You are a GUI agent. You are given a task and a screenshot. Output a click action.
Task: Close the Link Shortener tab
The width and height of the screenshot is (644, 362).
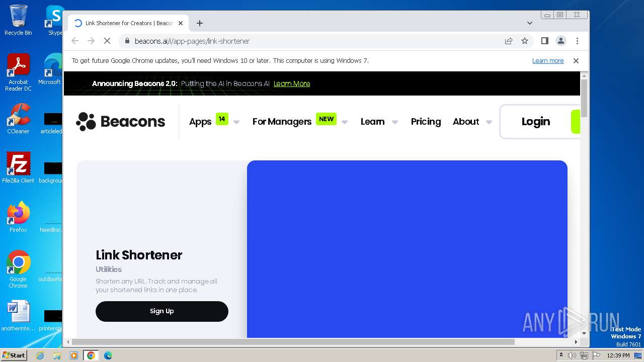pyautogui.click(x=181, y=23)
